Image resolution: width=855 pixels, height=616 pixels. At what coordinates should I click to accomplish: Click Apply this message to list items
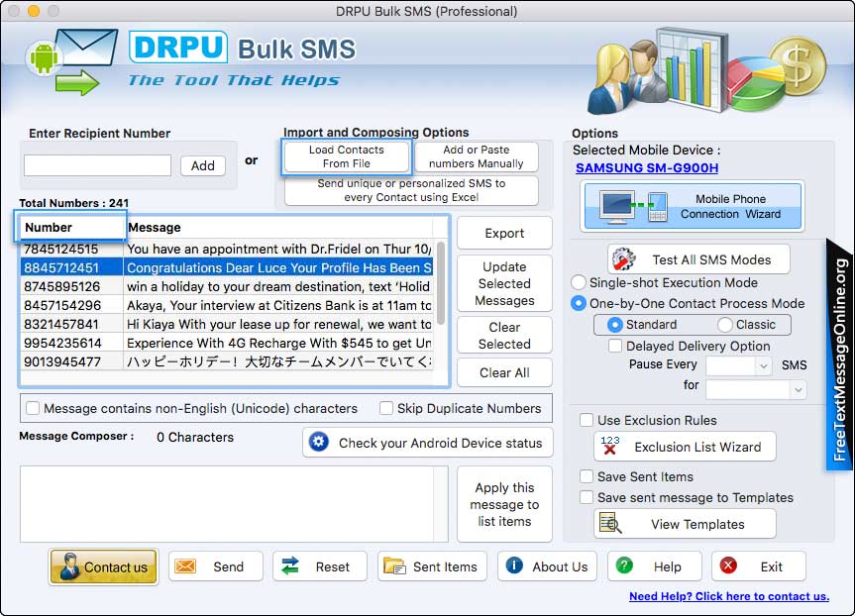tap(504, 504)
